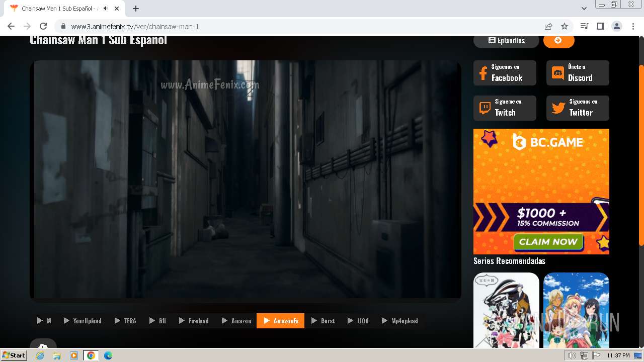Launch Internet Explorer from taskbar
Image resolution: width=644 pixels, height=362 pixels.
pos(40,355)
